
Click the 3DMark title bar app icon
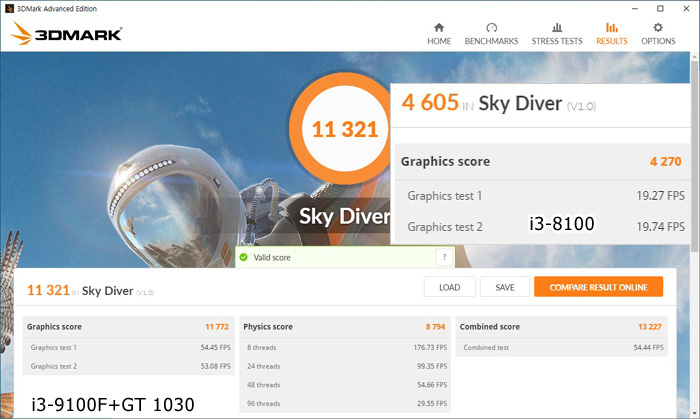point(9,8)
